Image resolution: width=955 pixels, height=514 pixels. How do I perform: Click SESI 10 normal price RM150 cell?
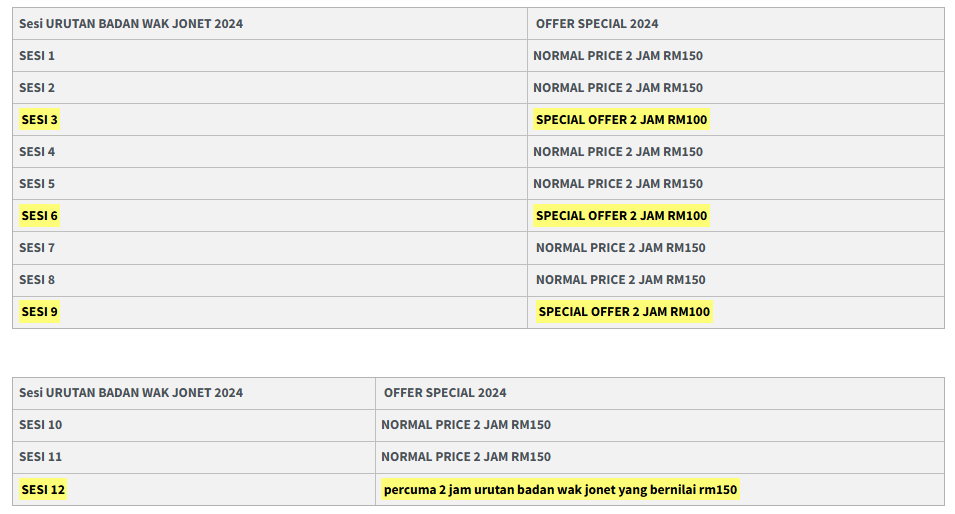[466, 425]
